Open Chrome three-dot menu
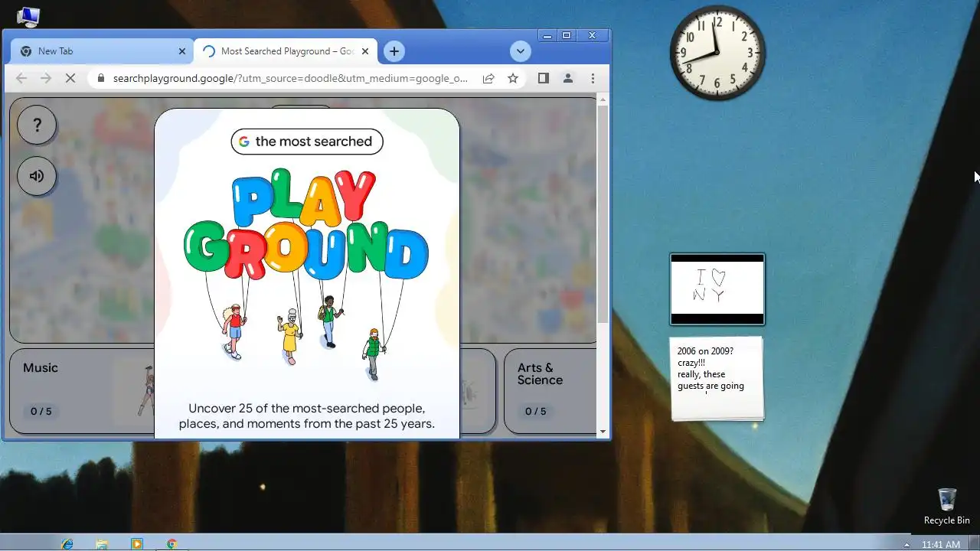Viewport: 980px width, 551px height. coord(593,78)
